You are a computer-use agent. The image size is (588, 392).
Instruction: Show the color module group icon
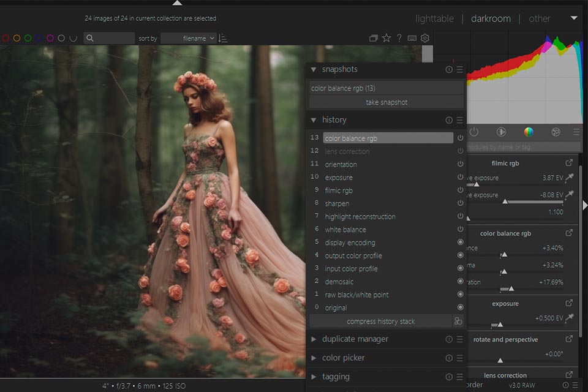pyautogui.click(x=529, y=132)
